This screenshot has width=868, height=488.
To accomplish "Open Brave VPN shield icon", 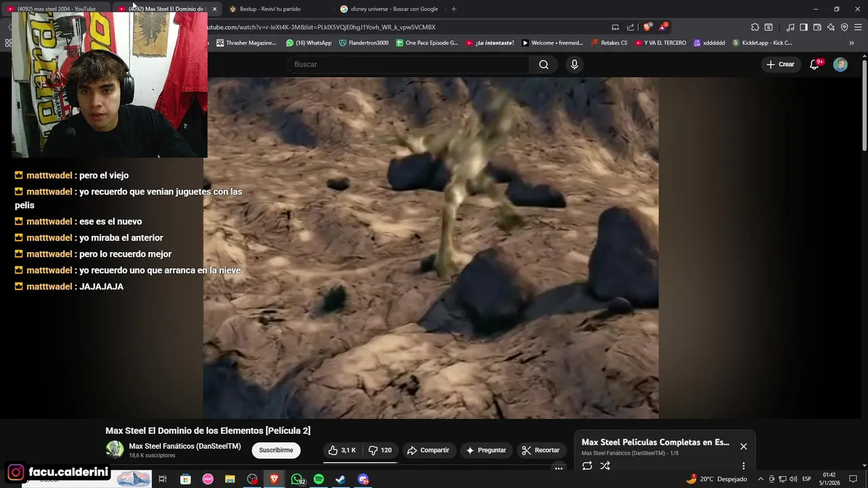I will 844,27.
